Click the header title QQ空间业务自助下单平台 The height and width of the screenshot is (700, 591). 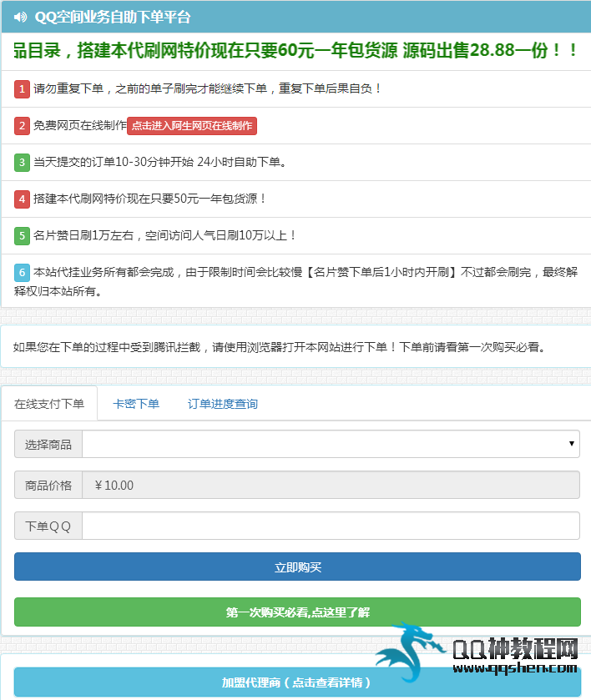click(x=113, y=17)
